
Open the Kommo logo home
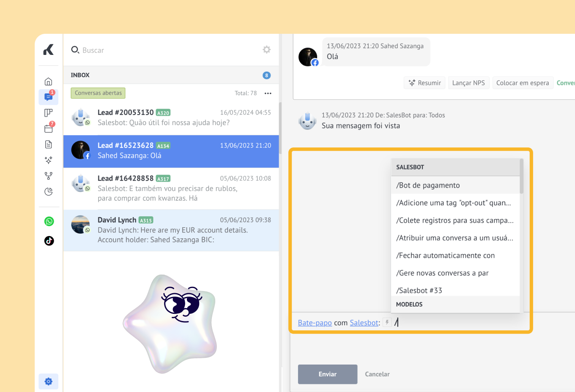tap(49, 50)
